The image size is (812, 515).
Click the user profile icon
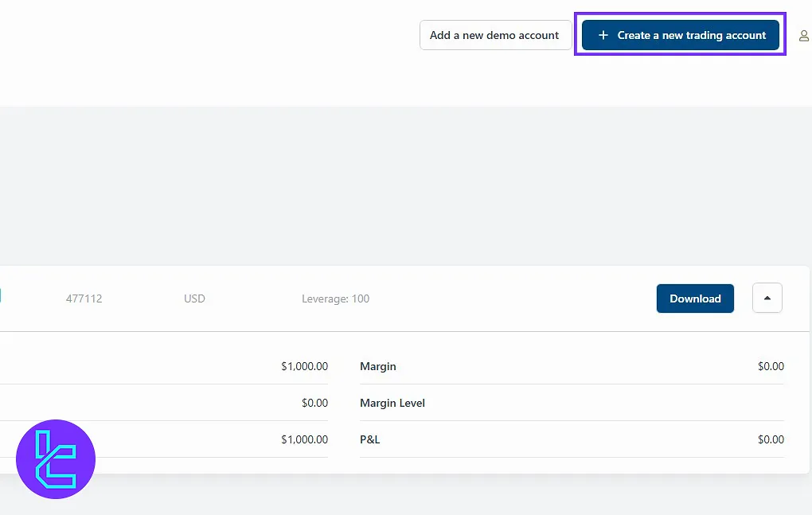pyautogui.click(x=803, y=36)
